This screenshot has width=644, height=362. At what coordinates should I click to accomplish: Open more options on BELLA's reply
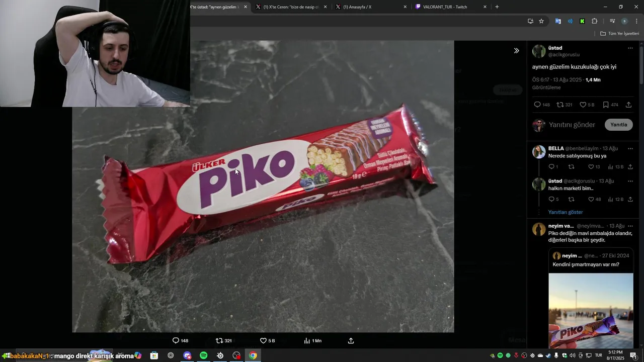tap(630, 148)
